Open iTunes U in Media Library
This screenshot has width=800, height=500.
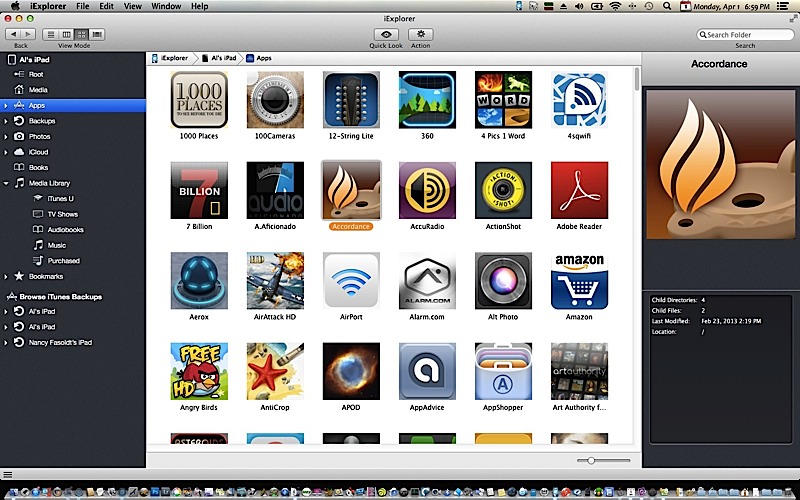pyautogui.click(x=60, y=198)
